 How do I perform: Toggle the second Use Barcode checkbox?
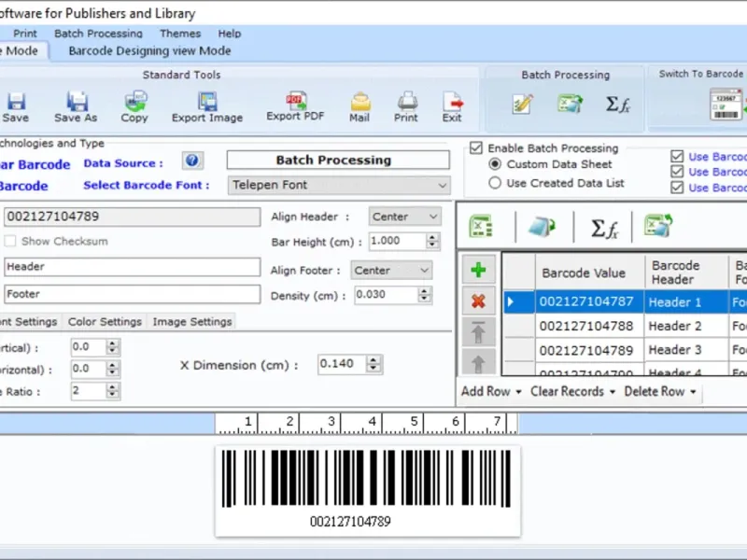677,172
